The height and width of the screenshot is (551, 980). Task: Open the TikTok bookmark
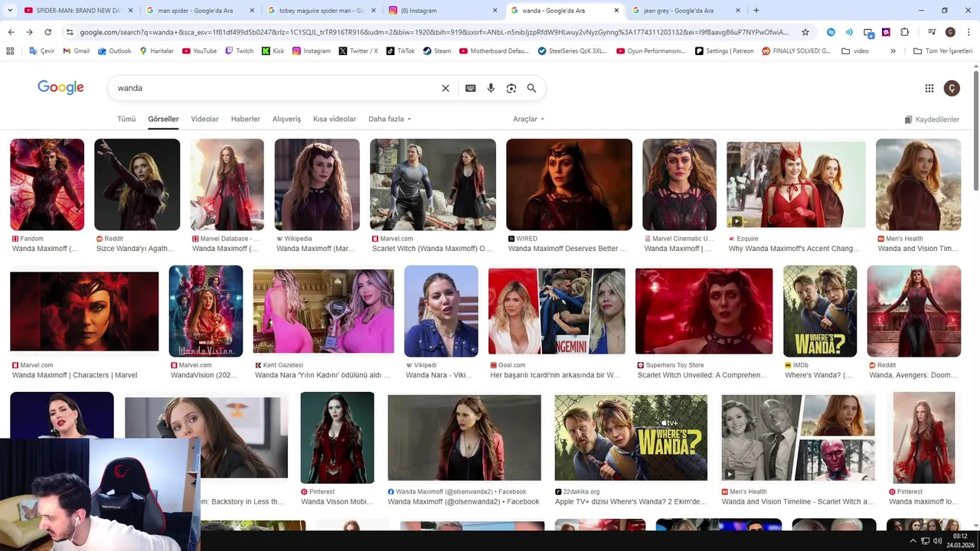pos(400,51)
